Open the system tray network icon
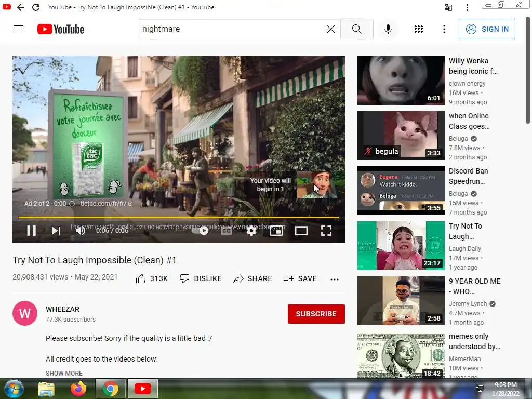532x399 pixels. click(480, 389)
